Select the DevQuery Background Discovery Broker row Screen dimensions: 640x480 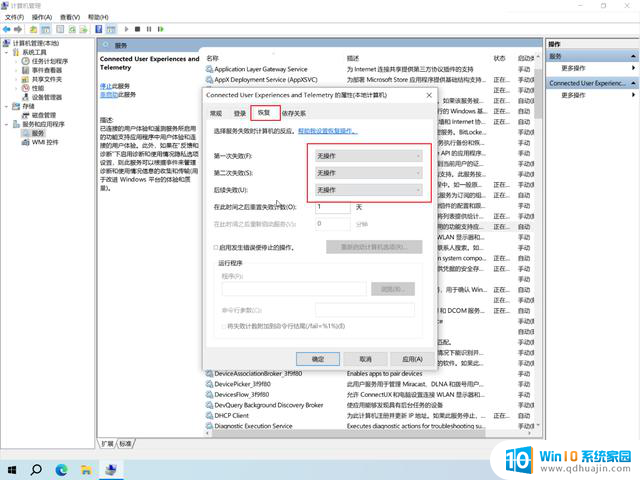pos(369,405)
